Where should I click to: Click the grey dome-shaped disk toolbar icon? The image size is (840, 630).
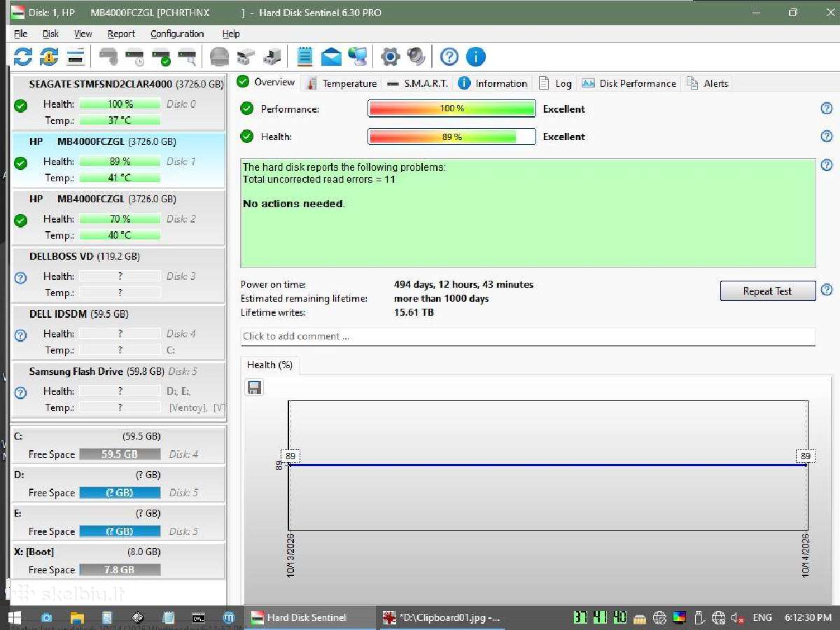tap(219, 57)
